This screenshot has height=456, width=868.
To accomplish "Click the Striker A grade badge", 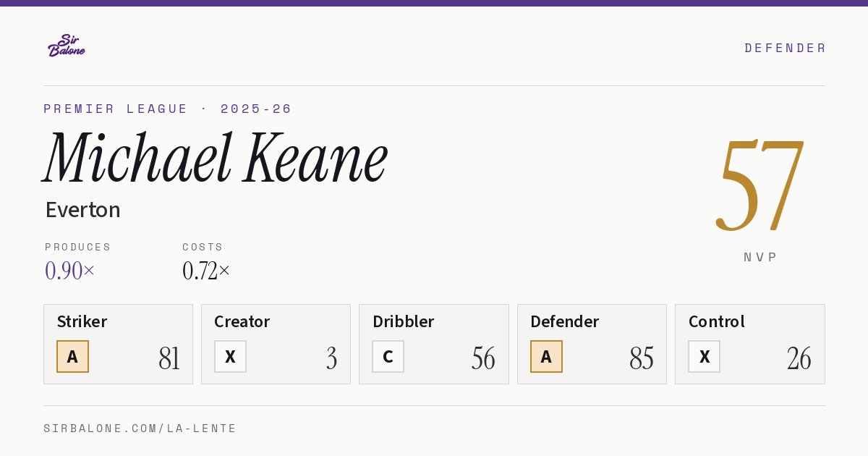I will 72,356.
